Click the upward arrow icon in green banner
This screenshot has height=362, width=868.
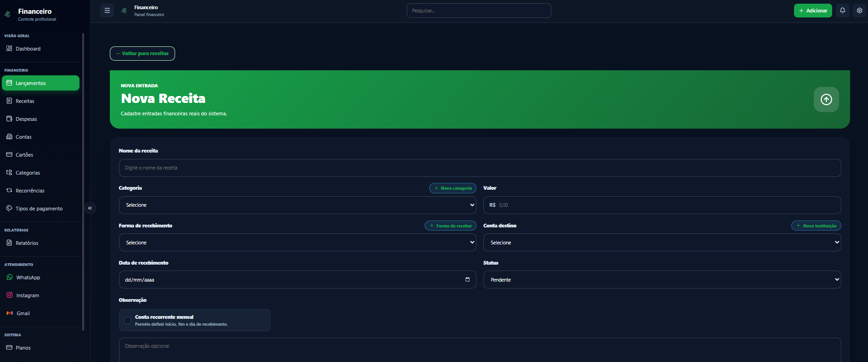(x=826, y=99)
